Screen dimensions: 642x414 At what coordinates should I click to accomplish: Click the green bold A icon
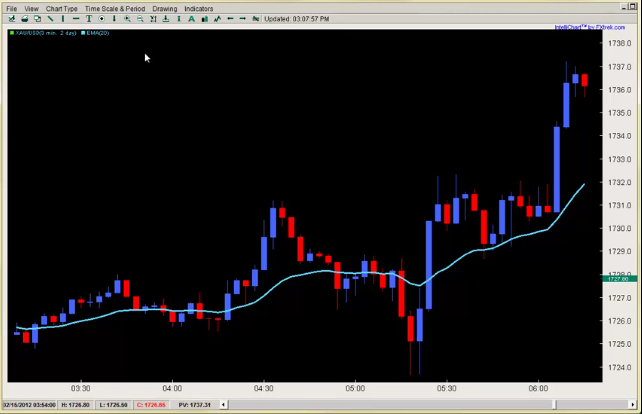click(x=191, y=18)
